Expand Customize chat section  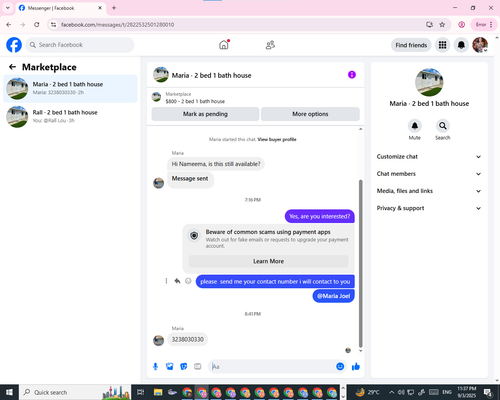pyautogui.click(x=429, y=157)
